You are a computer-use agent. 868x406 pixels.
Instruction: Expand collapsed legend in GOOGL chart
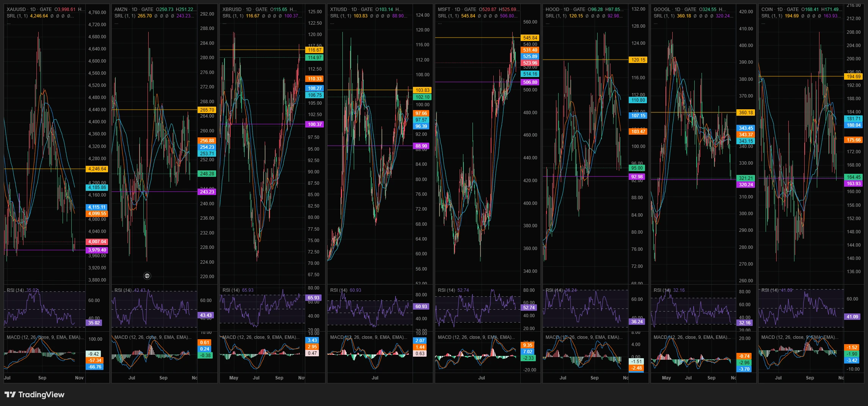click(x=656, y=23)
